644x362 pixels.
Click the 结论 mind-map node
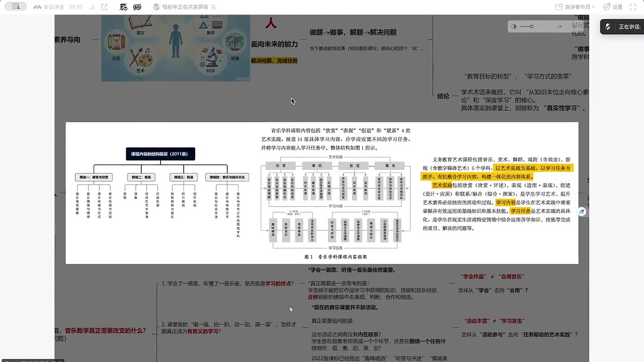(443, 96)
